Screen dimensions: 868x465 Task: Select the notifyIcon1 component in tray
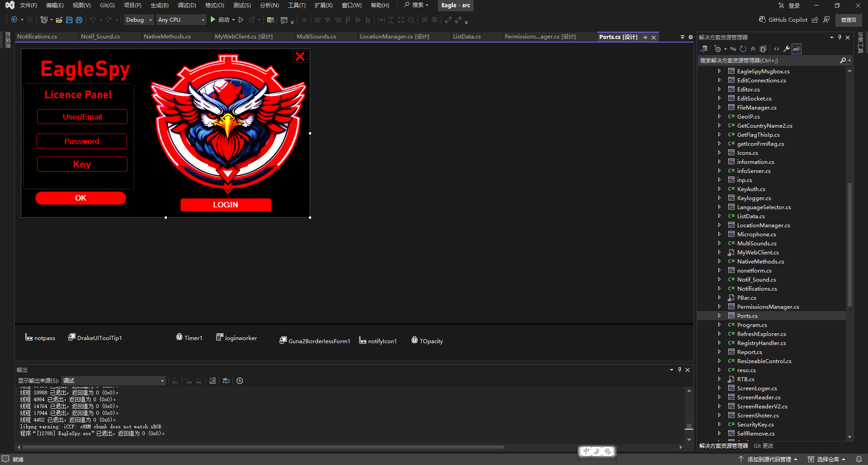tap(378, 341)
